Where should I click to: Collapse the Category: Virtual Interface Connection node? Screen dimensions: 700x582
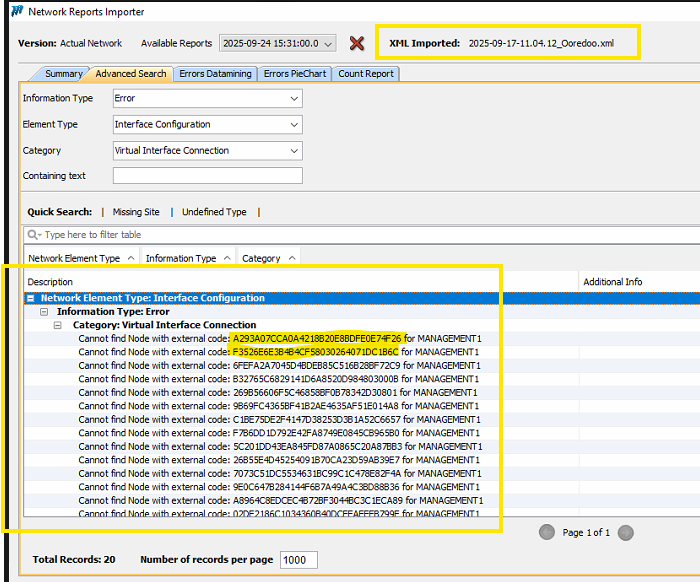pos(59,325)
